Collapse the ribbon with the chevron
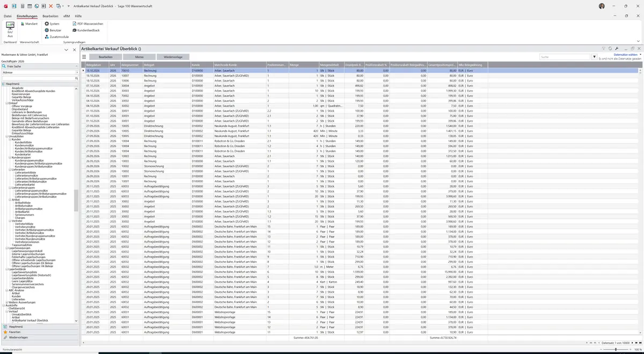 [x=638, y=41]
